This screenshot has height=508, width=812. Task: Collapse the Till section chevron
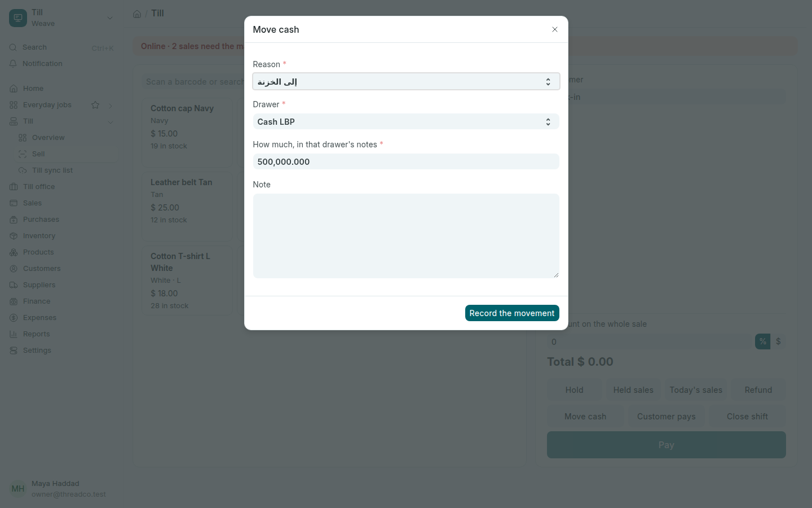(x=111, y=121)
